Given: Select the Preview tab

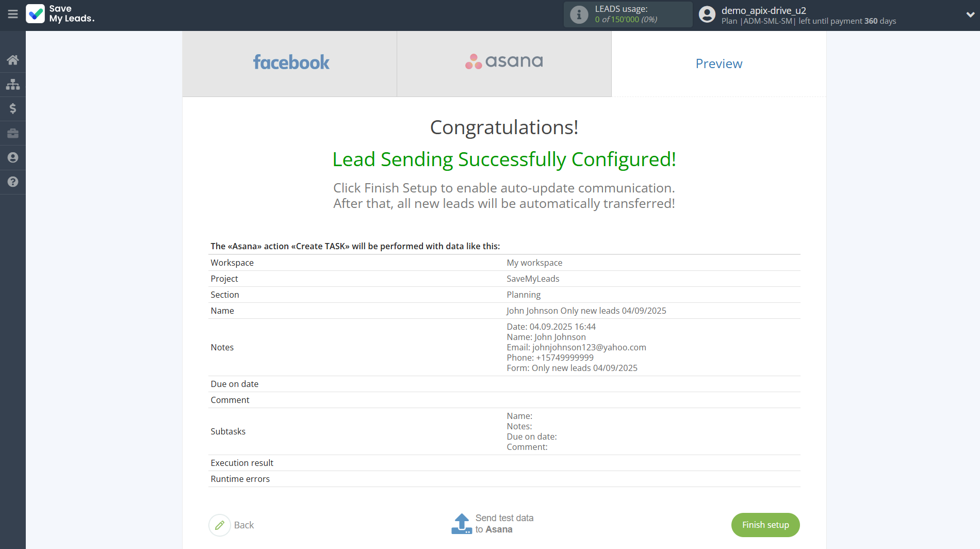Looking at the screenshot, I should (x=718, y=63).
